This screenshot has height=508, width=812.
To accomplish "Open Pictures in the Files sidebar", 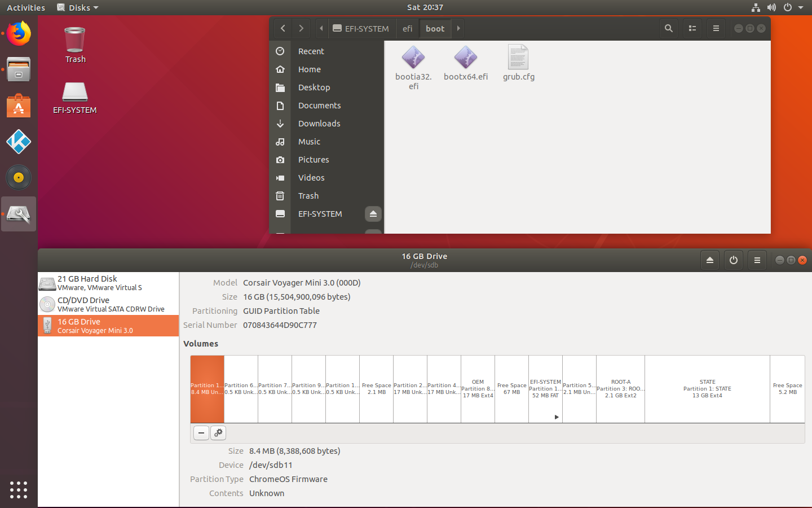I will (x=326, y=160).
